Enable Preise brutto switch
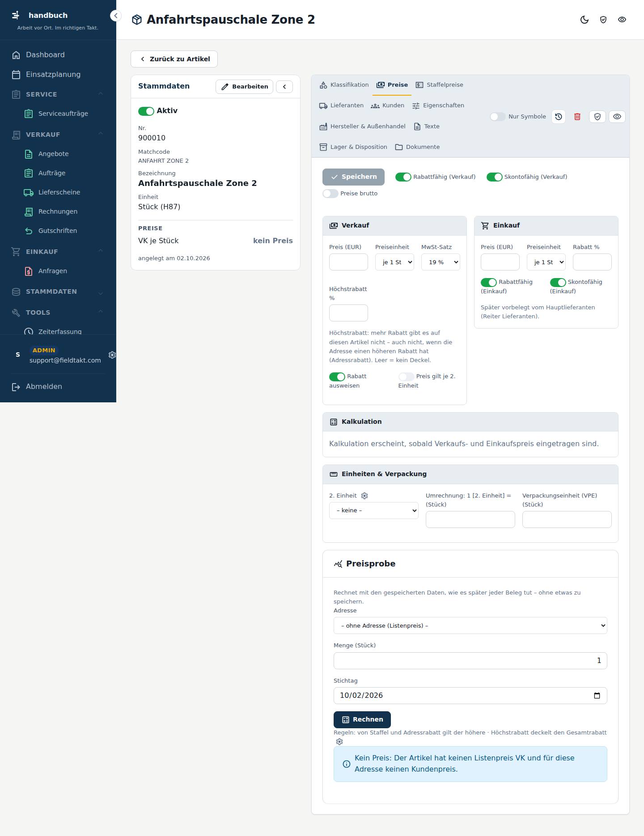The width and height of the screenshot is (644, 836). pos(330,194)
